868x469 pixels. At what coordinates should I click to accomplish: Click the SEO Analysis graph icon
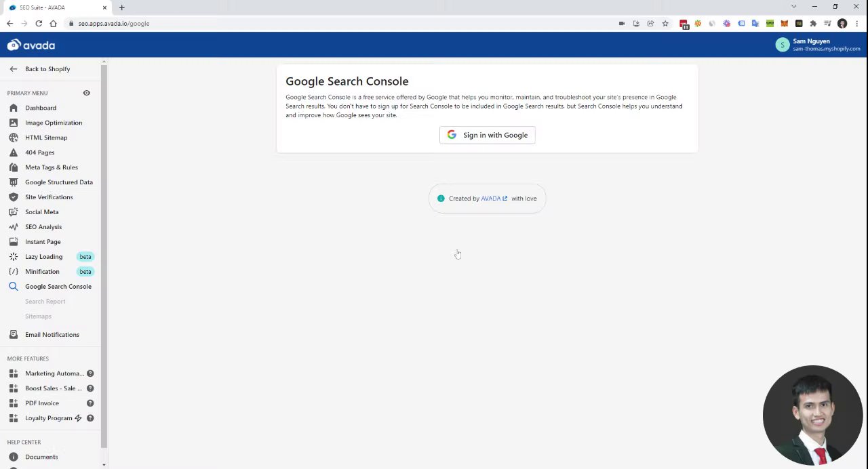[14, 227]
